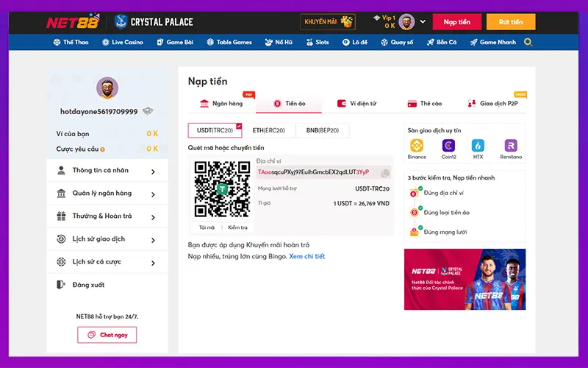Open the NET88 logo home link
Image resolution: width=588 pixels, height=368 pixels.
73,22
